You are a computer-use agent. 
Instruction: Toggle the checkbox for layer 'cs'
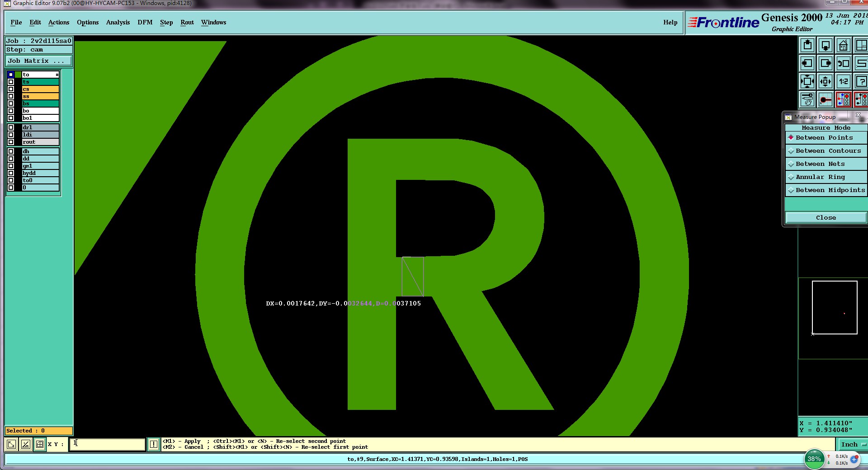[x=11, y=89]
